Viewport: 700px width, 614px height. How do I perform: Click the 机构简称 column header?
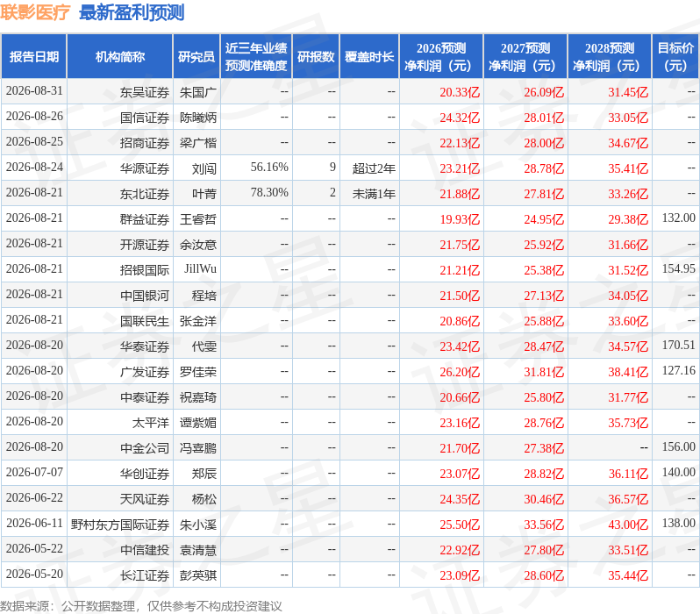(x=119, y=57)
